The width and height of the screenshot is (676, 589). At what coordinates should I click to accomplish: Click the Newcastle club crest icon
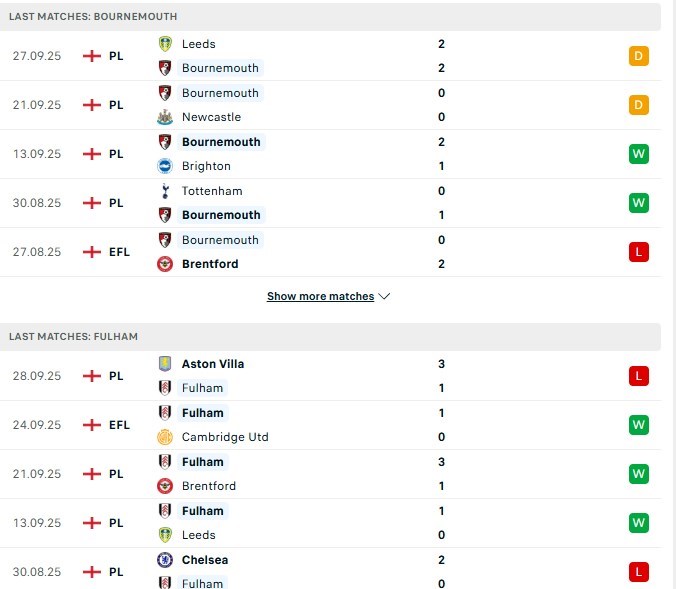pyautogui.click(x=165, y=117)
